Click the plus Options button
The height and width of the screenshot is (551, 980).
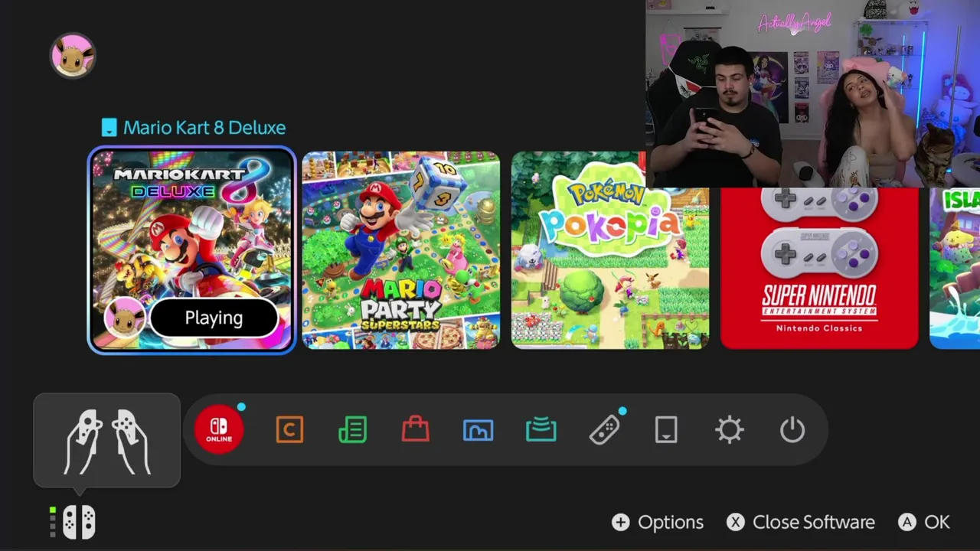tap(658, 522)
